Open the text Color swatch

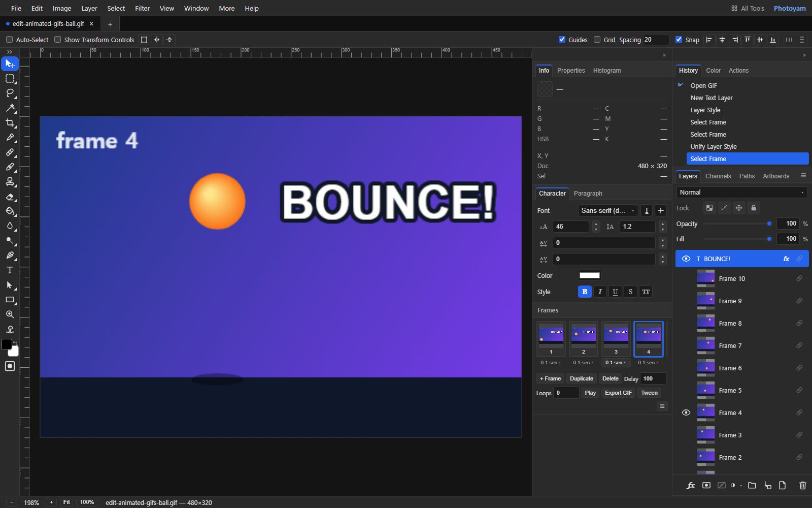[x=590, y=275]
